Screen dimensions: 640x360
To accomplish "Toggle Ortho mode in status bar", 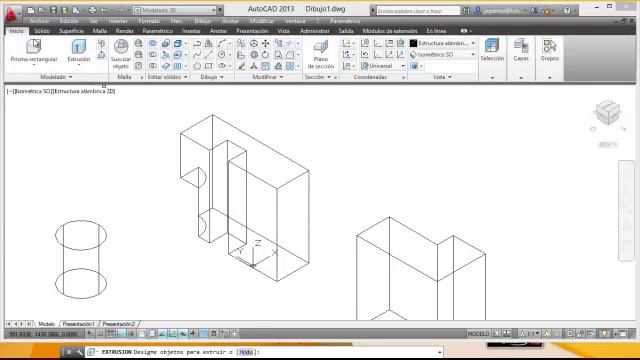I will click(x=121, y=334).
